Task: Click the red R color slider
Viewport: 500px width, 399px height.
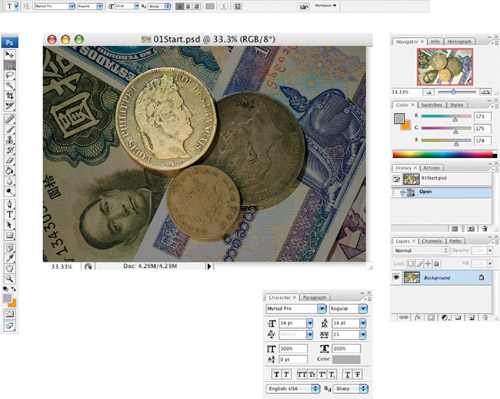Action: pyautogui.click(x=446, y=116)
